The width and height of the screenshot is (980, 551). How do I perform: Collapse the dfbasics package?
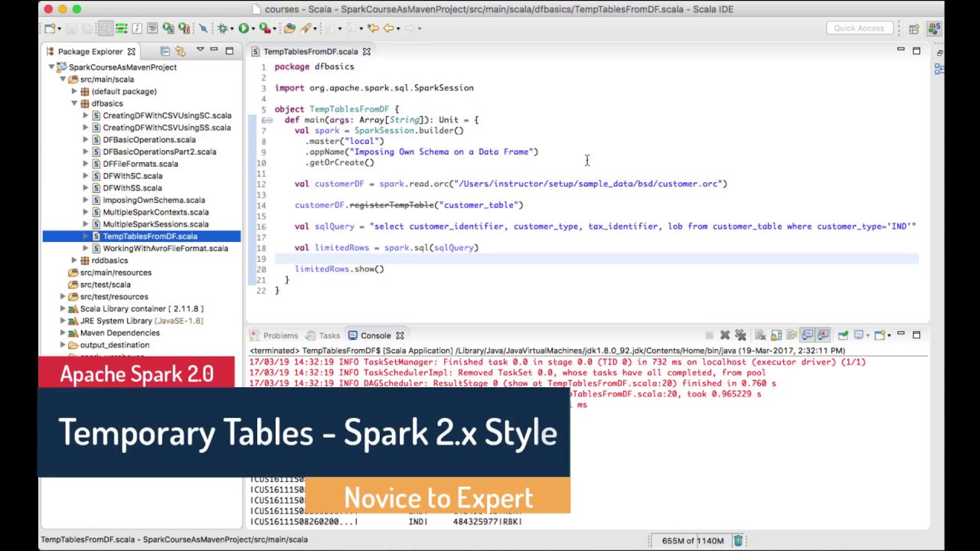pyautogui.click(x=74, y=103)
